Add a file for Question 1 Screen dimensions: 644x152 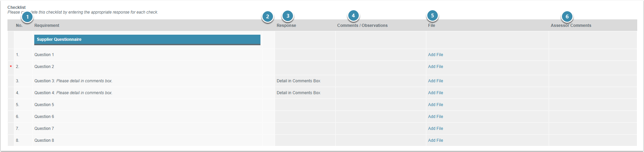pos(435,55)
